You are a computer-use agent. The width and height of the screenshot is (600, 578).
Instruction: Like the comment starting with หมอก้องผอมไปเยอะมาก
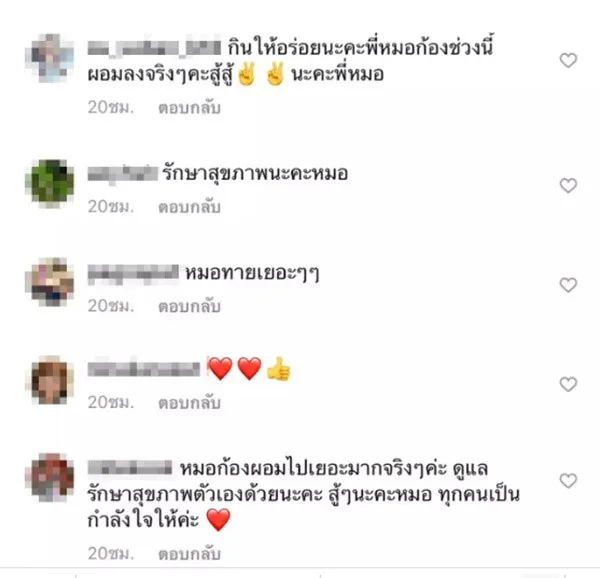[568, 481]
